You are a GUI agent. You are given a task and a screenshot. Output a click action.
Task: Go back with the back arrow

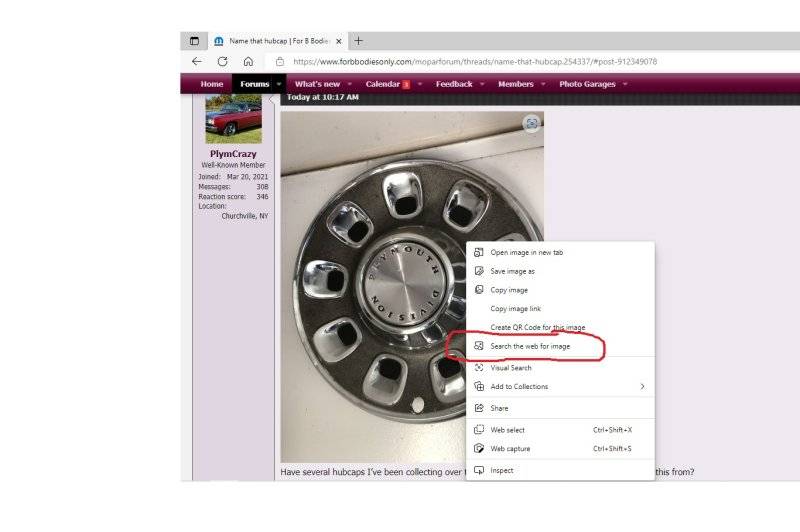tap(196, 61)
